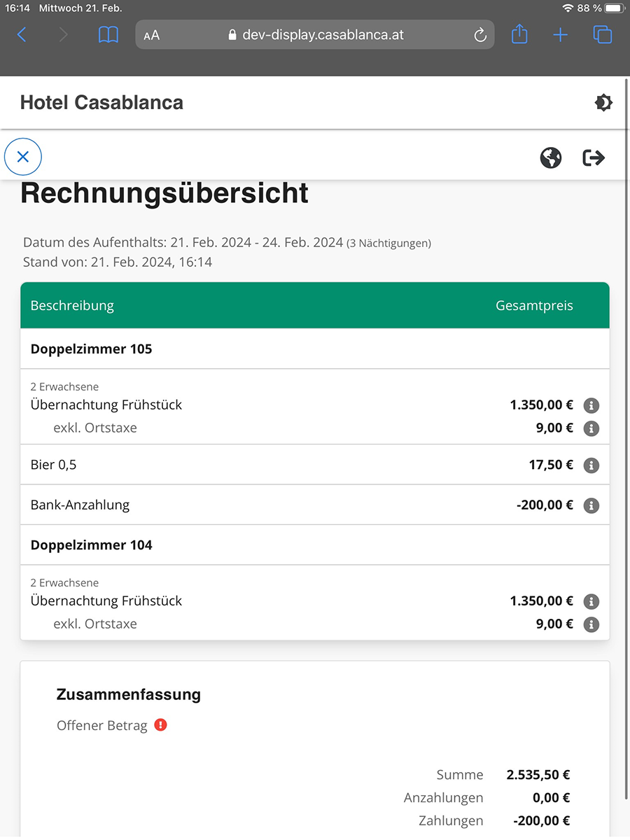This screenshot has width=630, height=840.
Task: Close the invoice overview with X button
Action: tap(23, 157)
